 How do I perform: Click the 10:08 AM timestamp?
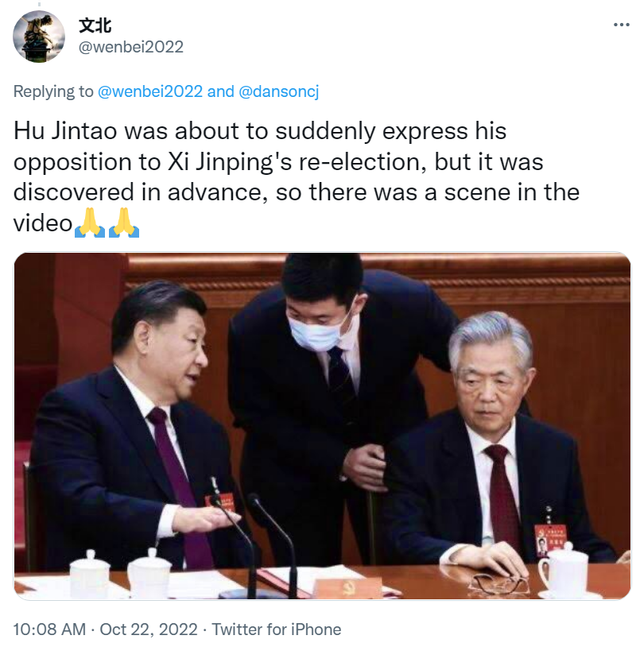click(x=49, y=630)
